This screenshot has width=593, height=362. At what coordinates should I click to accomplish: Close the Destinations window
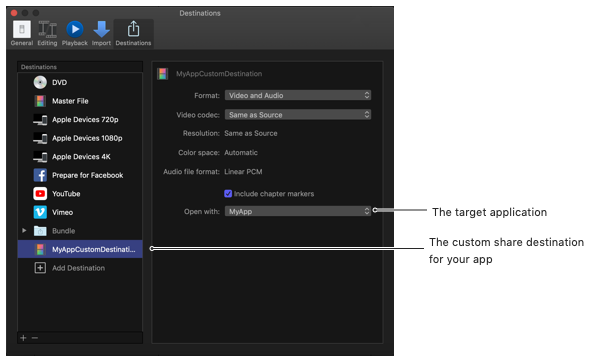pos(14,13)
